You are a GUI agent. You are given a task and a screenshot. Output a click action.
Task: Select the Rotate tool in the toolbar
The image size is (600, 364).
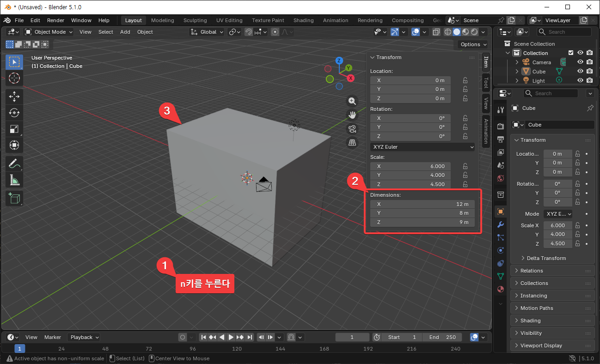[x=14, y=113]
